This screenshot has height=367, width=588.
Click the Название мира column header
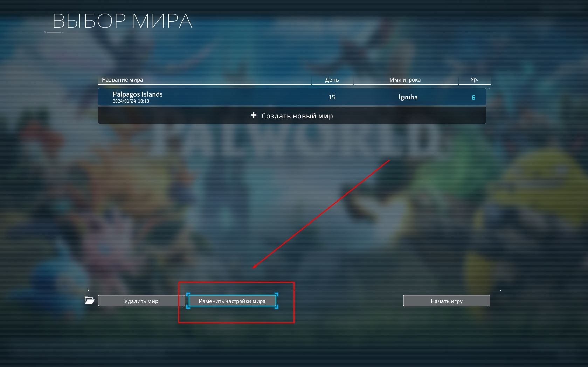(x=123, y=80)
